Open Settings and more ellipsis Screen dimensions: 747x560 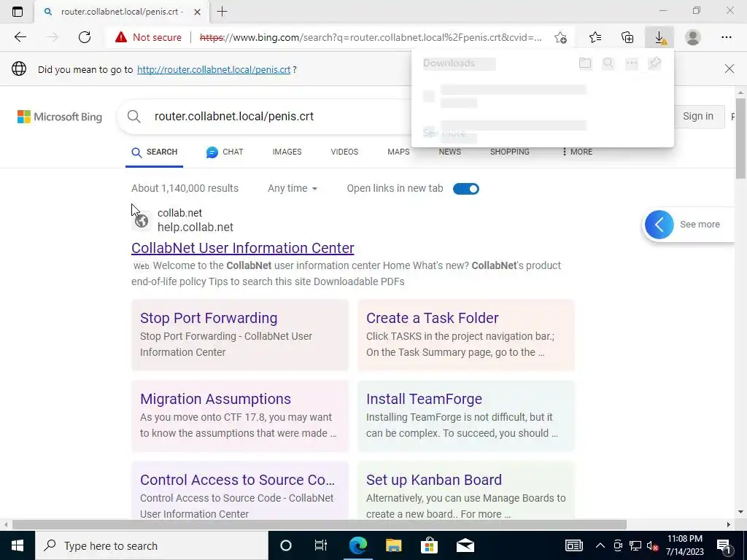(726, 37)
